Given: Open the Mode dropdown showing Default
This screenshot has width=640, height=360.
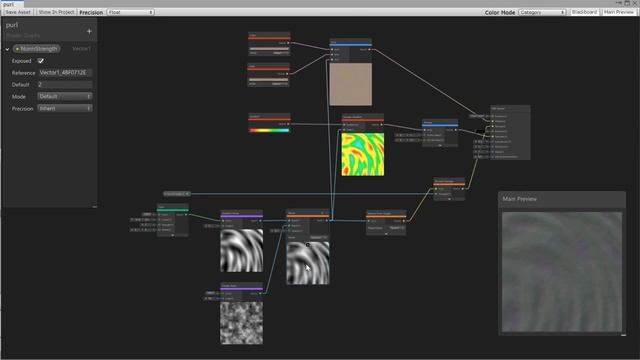Looking at the screenshot, I should pyautogui.click(x=65, y=96).
